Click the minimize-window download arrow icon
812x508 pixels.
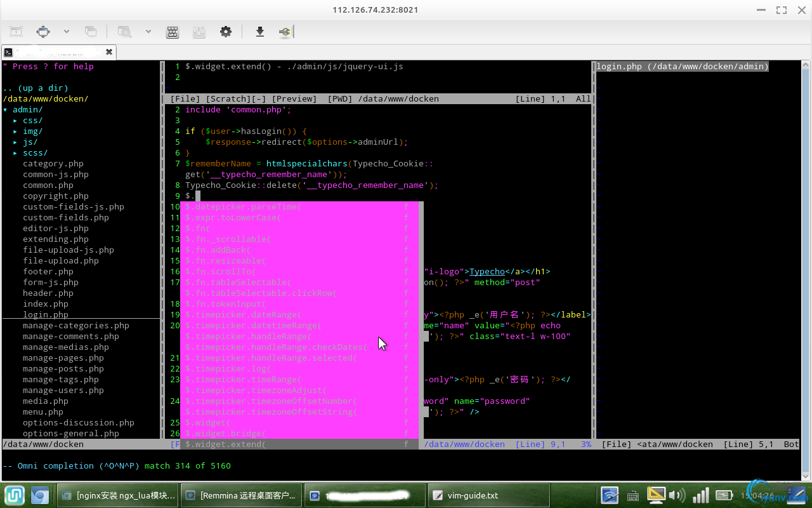[x=259, y=31]
